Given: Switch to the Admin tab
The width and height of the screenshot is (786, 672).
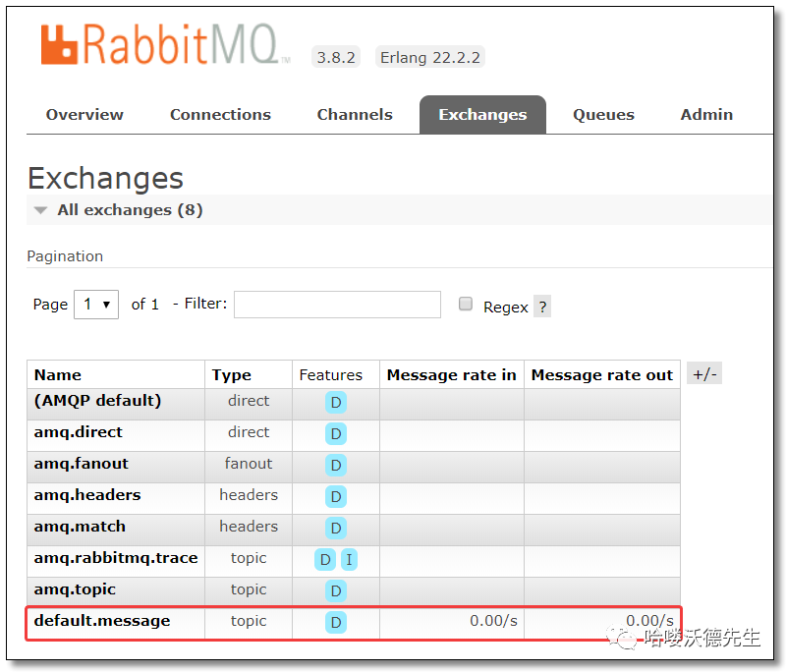Looking at the screenshot, I should [705, 115].
